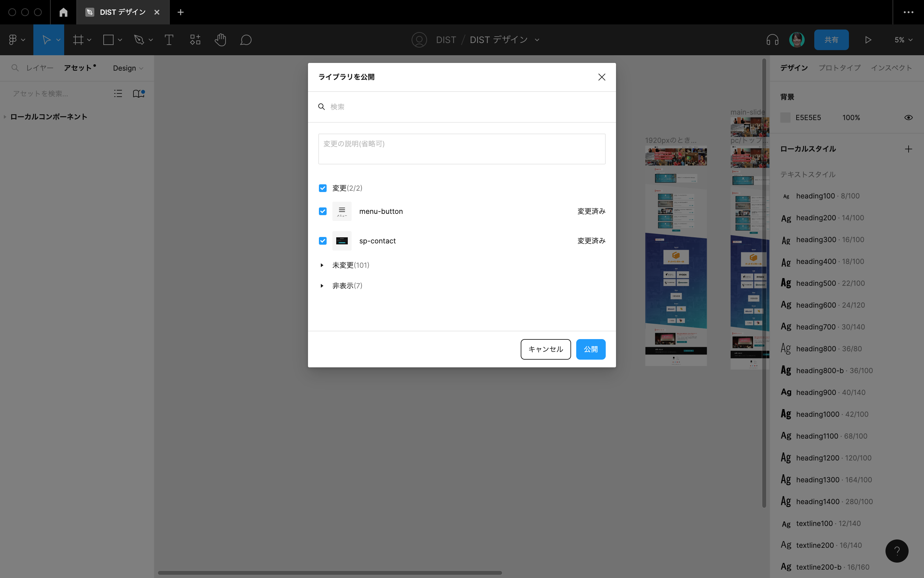Select the Move tool arrow
This screenshot has height=578, width=924.
[46, 40]
